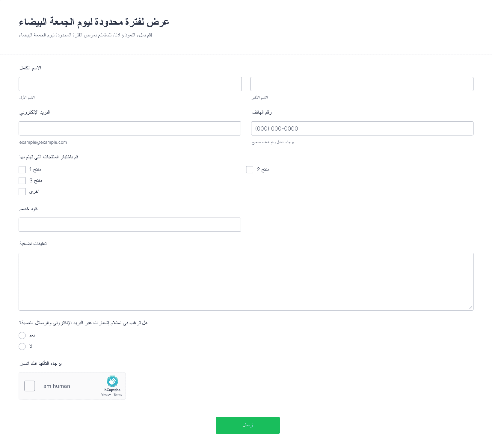The width and height of the screenshot is (492, 448).
Task: Tick the اخرى checkbox option
Action: (x=22, y=192)
